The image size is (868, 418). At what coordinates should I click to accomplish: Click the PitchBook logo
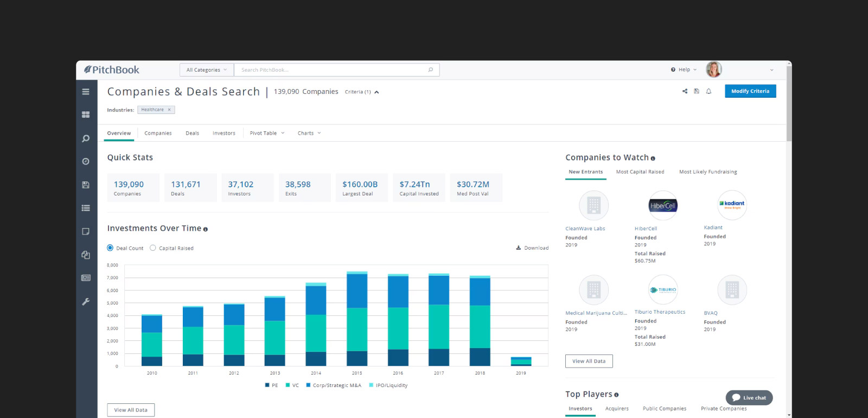[112, 70]
